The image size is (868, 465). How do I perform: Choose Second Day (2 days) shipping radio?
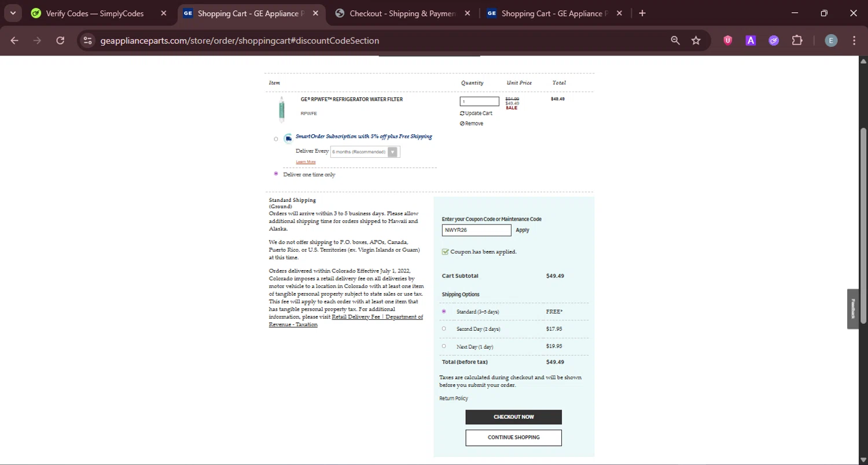444,329
